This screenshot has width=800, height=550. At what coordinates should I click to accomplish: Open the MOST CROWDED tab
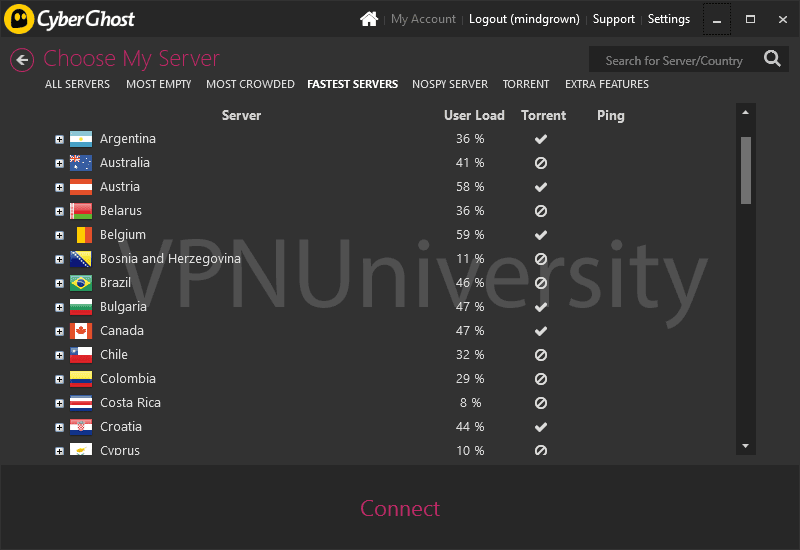pos(250,84)
